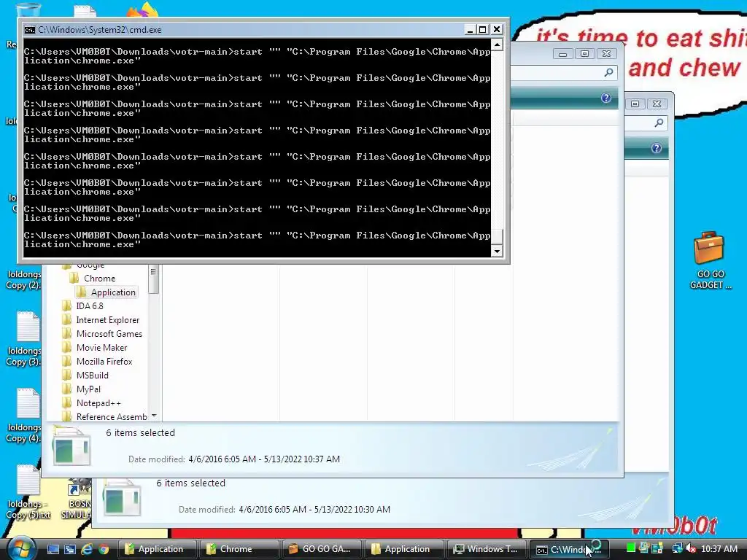Switch to the Application button beside Windows T...
The height and width of the screenshot is (560, 747).
[x=404, y=549]
